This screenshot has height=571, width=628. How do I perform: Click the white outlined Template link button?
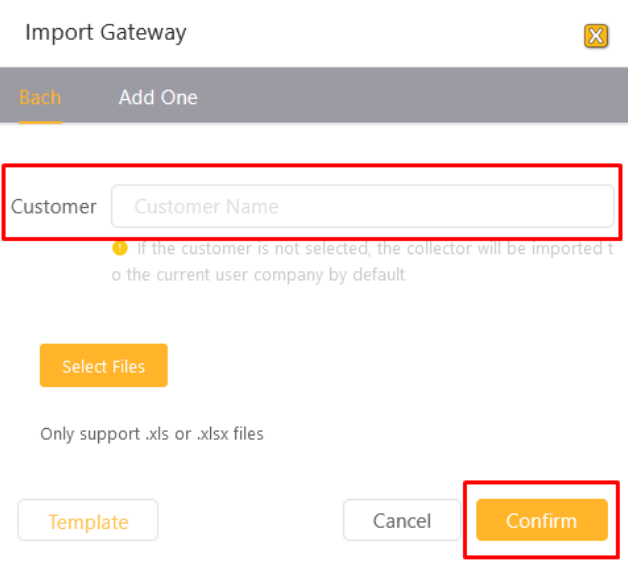[x=88, y=520]
